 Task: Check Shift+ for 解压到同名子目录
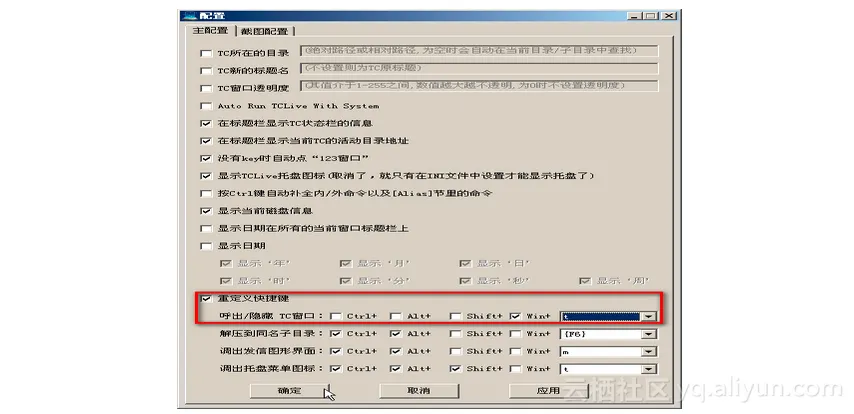pyautogui.click(x=456, y=334)
